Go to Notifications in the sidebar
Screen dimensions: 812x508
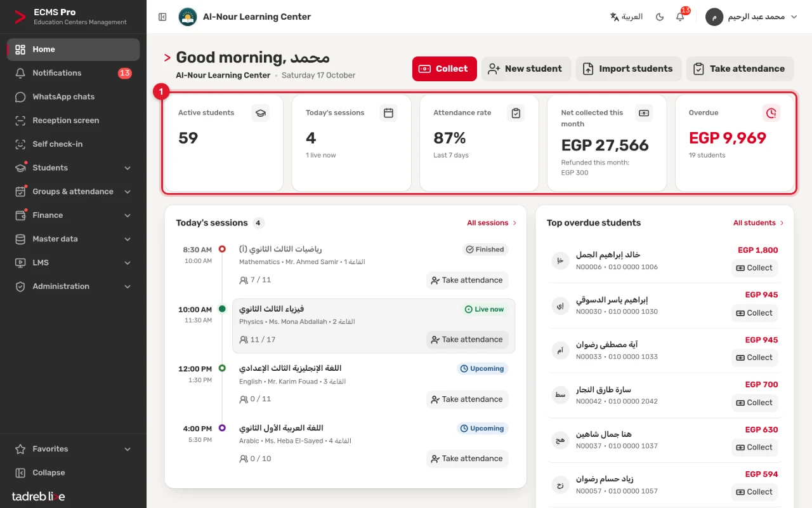[x=73, y=73]
